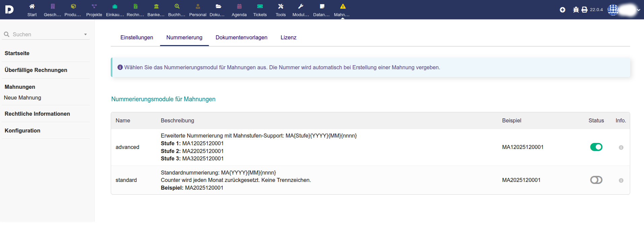The image size is (644, 228).
Task: Show info for the advanced module
Action: pyautogui.click(x=621, y=147)
